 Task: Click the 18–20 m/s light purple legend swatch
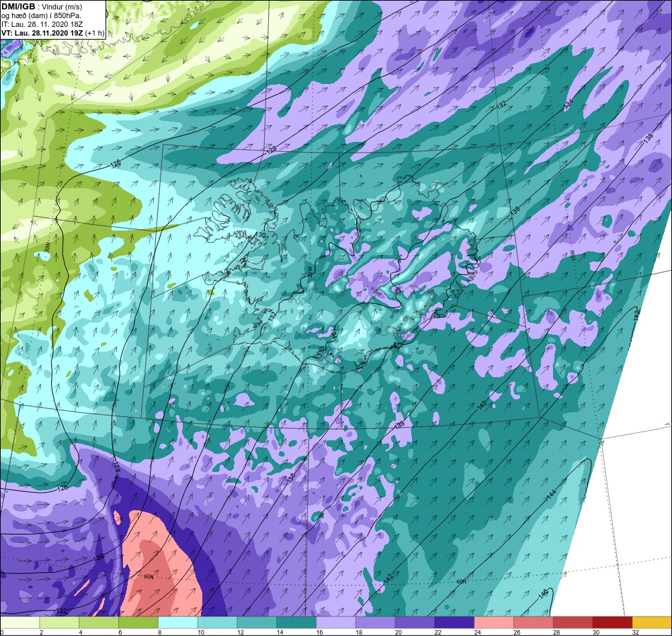(376, 622)
